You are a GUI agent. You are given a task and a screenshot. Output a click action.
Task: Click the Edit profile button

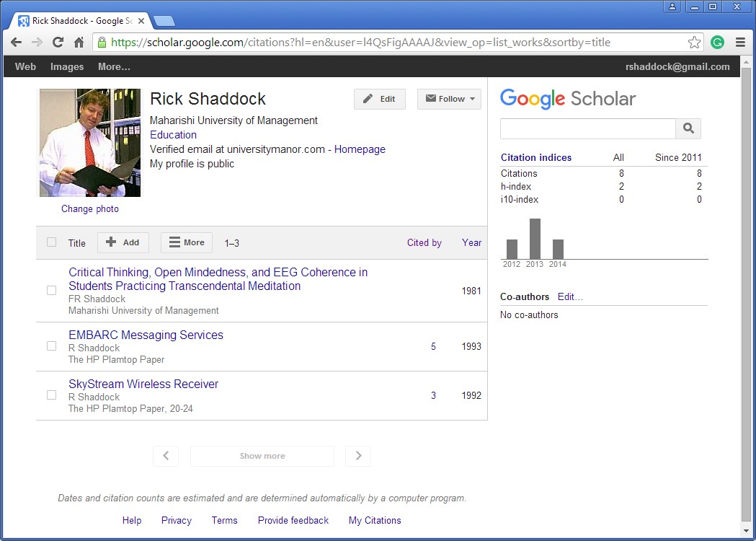point(380,99)
